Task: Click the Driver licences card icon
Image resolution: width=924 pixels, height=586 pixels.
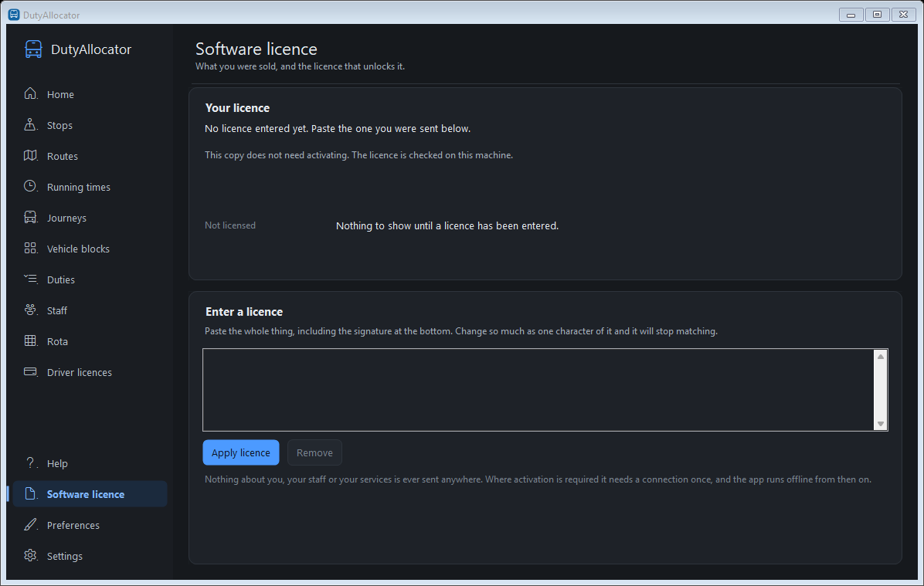Action: (x=31, y=371)
